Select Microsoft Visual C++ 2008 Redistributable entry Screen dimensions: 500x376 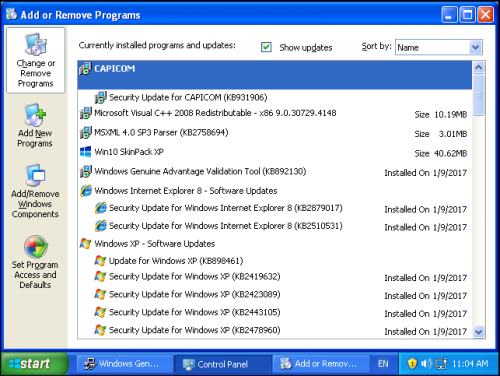(274, 113)
